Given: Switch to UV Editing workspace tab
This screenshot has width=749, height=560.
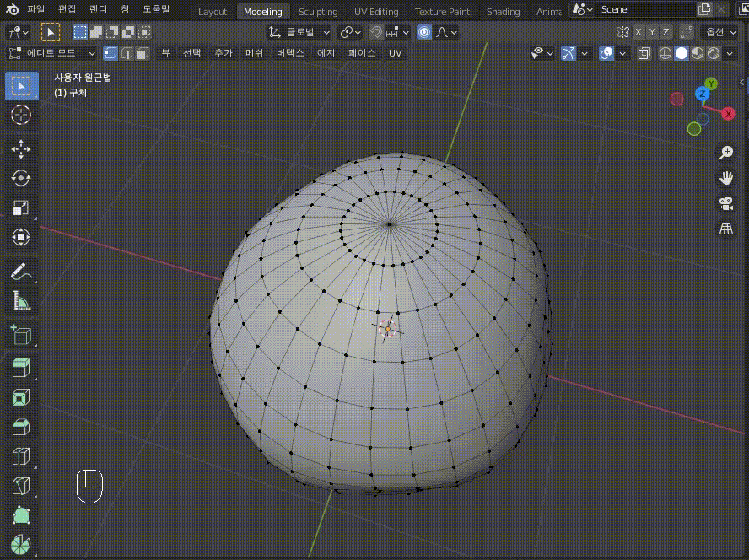Looking at the screenshot, I should (x=376, y=12).
